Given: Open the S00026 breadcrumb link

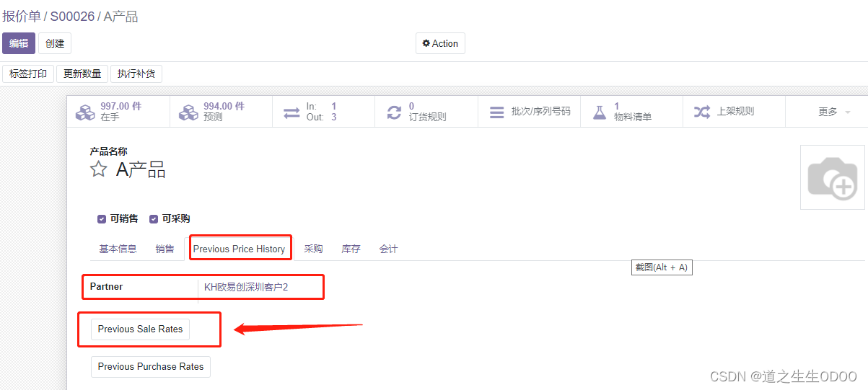Looking at the screenshot, I should tap(72, 16).
